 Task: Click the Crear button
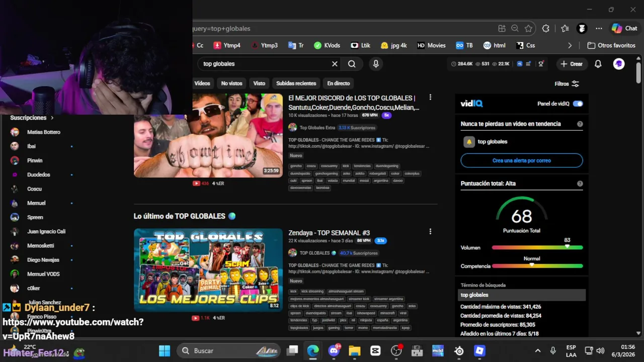point(571,64)
